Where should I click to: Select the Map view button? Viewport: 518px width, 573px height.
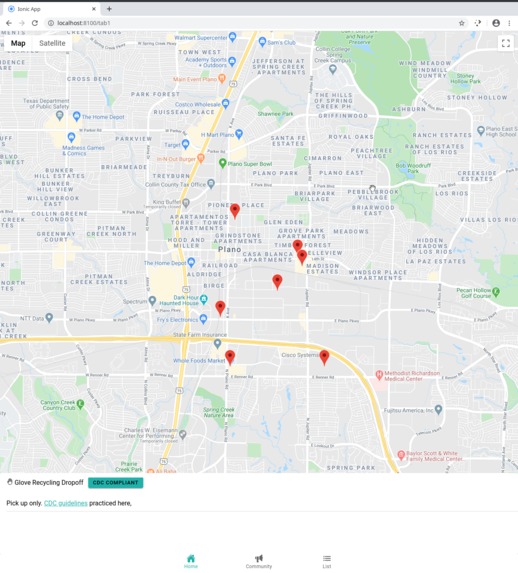pos(18,43)
